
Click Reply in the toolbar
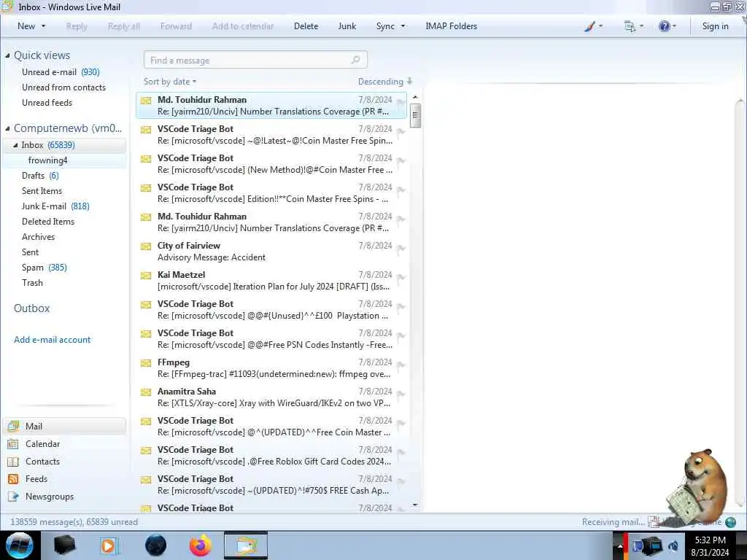77,26
